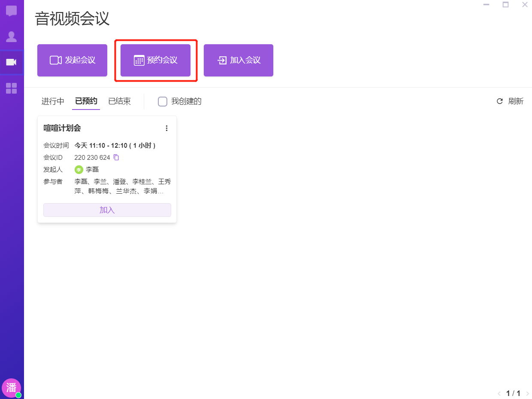
Task: Go to the next page arrow
Action: [527, 393]
